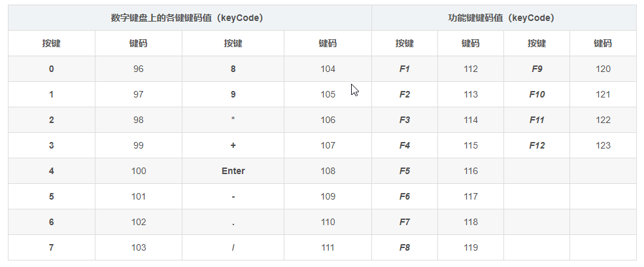Click the plus key cell
The width and height of the screenshot is (644, 267).
233,145
